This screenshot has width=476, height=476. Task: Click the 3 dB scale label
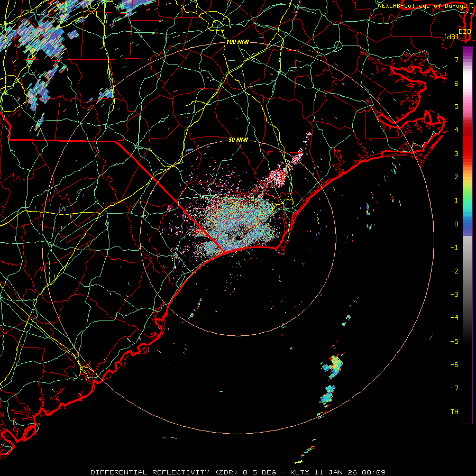tap(456, 153)
